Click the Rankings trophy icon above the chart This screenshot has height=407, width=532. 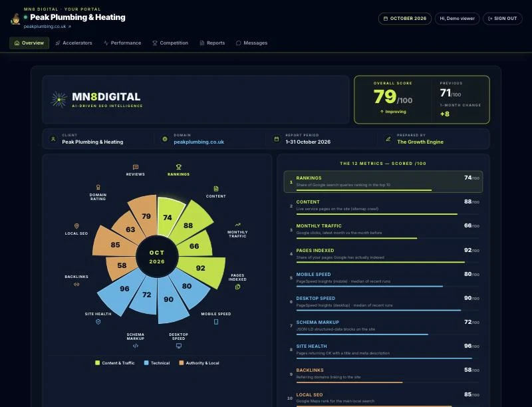point(178,167)
